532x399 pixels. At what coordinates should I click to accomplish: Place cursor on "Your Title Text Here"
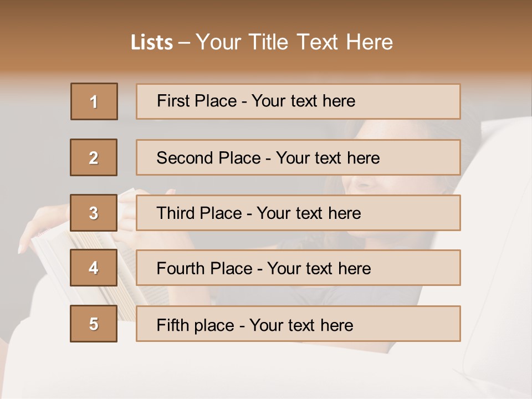pos(294,42)
